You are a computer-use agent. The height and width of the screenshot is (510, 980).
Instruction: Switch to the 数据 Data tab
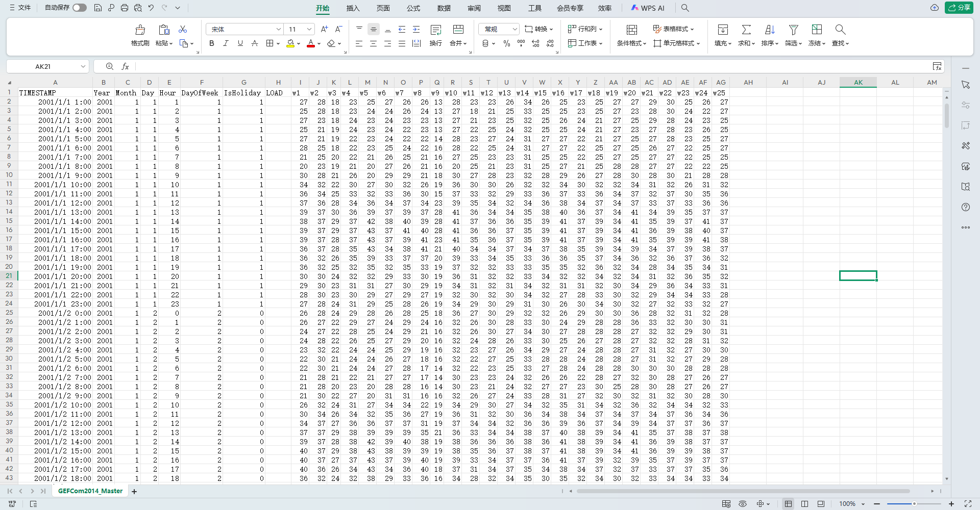click(x=444, y=8)
